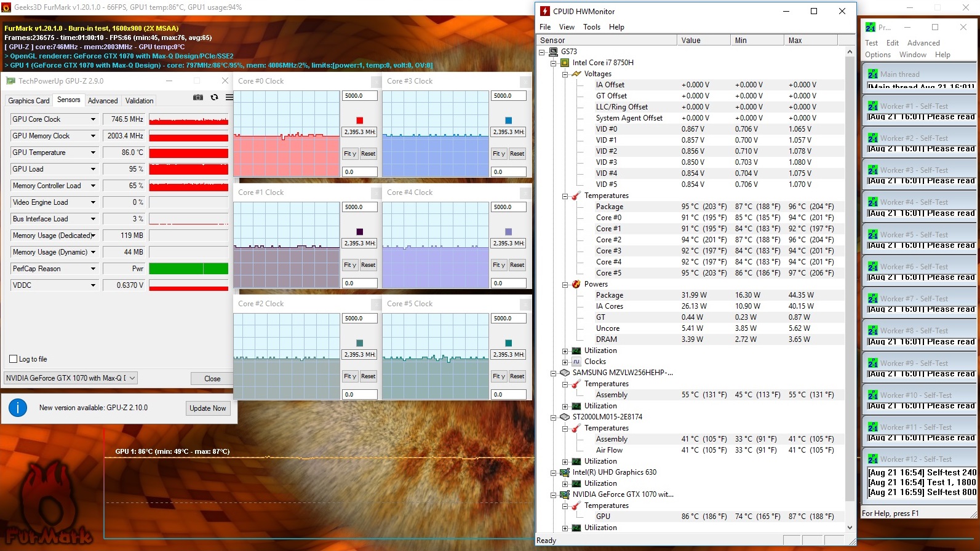The height and width of the screenshot is (551, 980).
Task: Click the SAMSUNG drive icon in HWMonitor
Action: (565, 373)
